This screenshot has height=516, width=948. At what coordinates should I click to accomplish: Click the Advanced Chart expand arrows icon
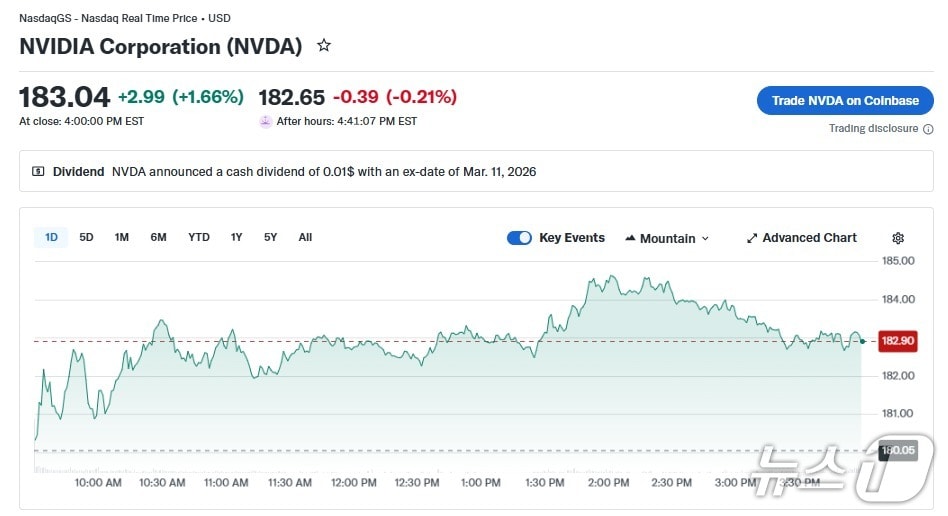[752, 238]
